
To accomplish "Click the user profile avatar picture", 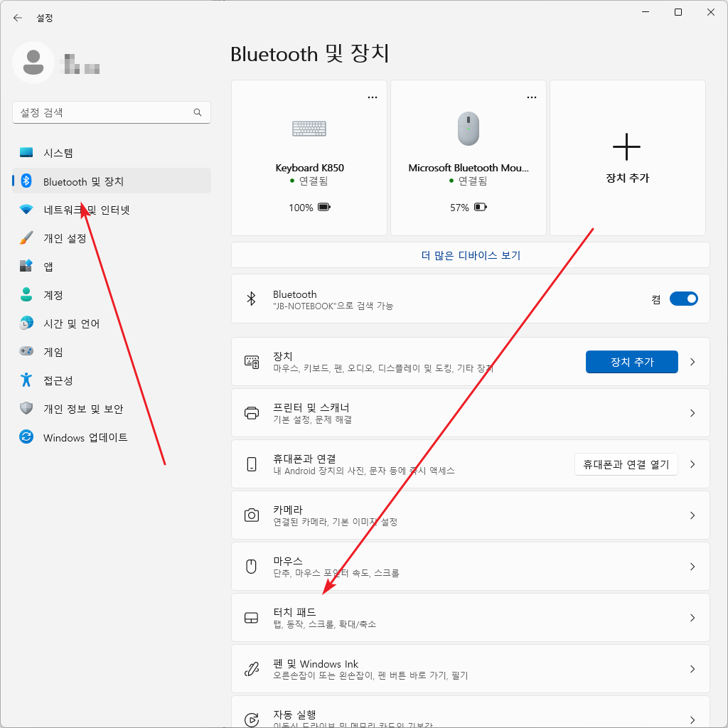I will click(33, 63).
